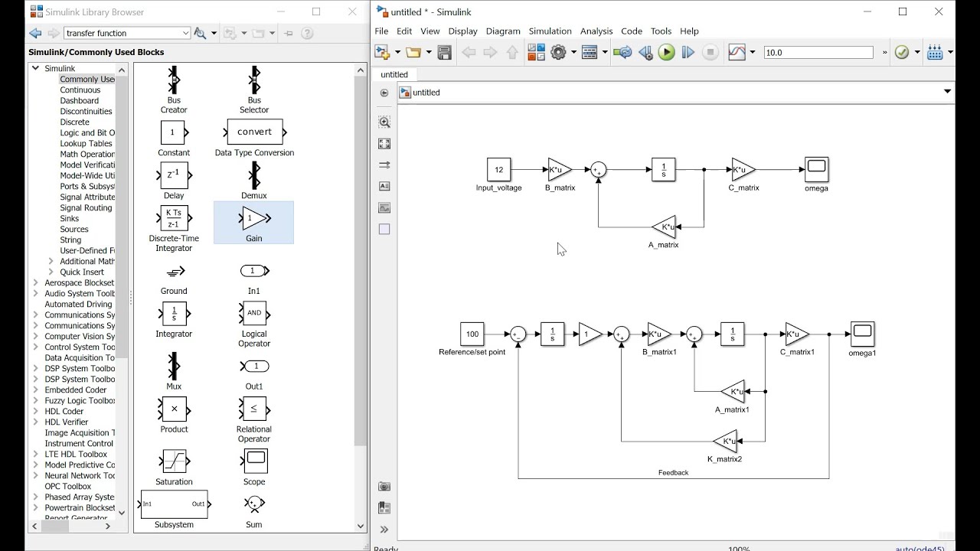
Task: Open the configuration gear dropdown arrow
Action: 573,52
